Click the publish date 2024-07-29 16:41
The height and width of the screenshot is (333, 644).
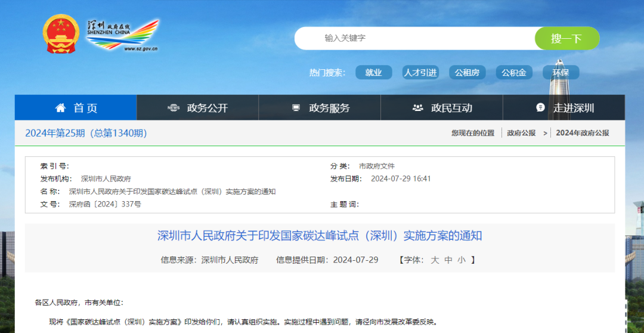coord(401,179)
